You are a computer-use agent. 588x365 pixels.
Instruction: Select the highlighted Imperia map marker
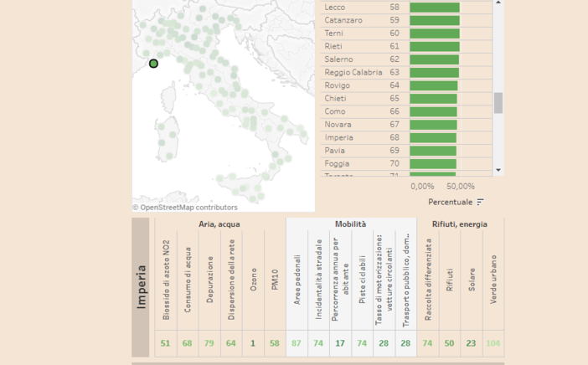(x=153, y=64)
